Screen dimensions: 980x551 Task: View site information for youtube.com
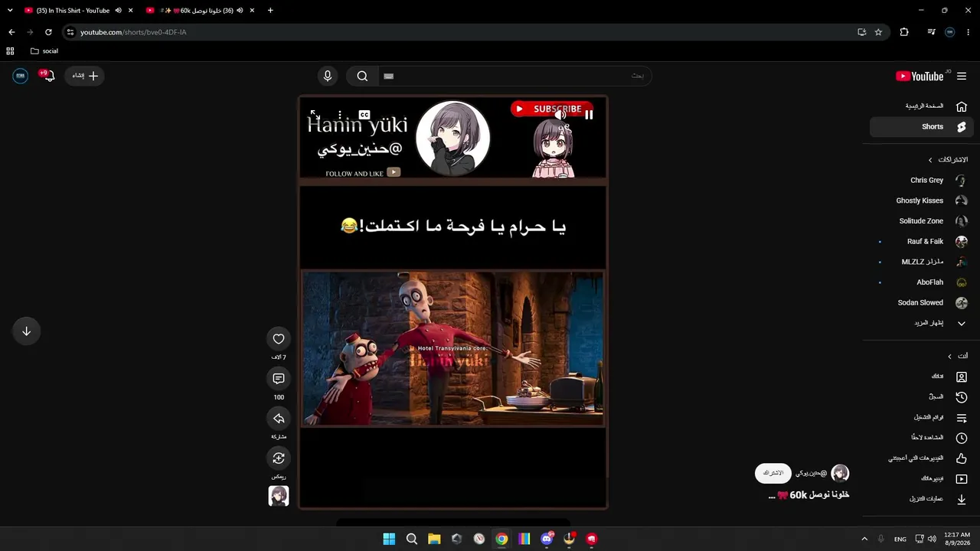[x=70, y=32]
